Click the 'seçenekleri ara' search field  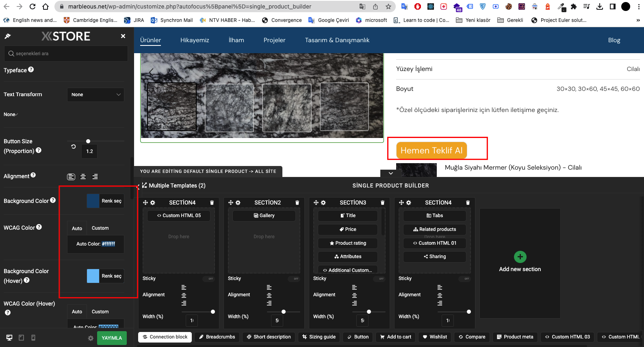click(66, 54)
